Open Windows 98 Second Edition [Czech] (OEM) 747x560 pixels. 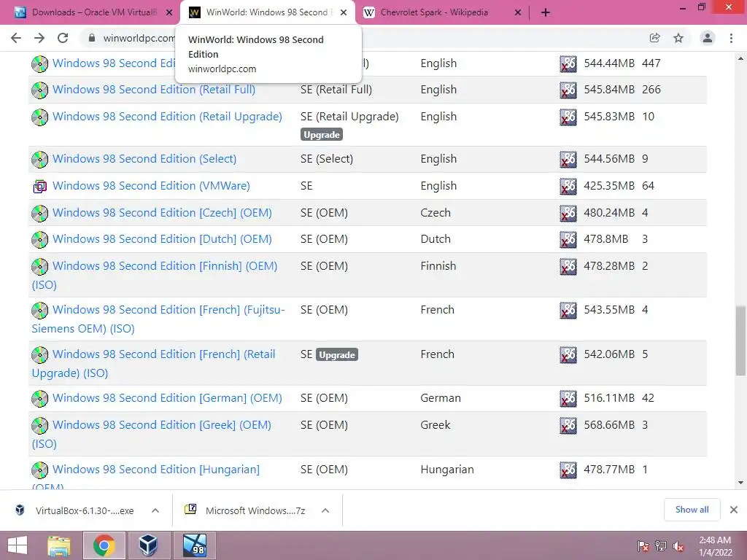pyautogui.click(x=162, y=213)
